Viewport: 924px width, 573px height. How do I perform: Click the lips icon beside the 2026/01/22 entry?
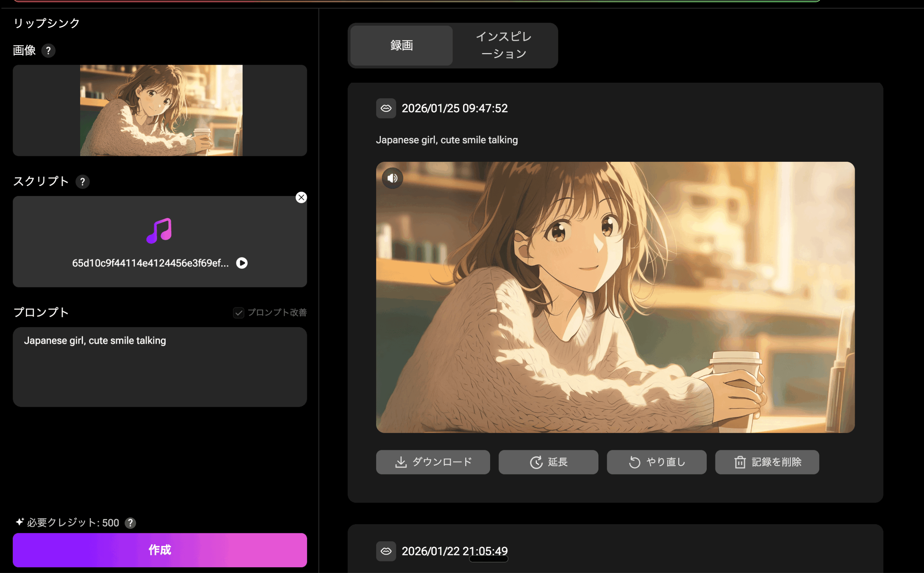[x=386, y=551]
